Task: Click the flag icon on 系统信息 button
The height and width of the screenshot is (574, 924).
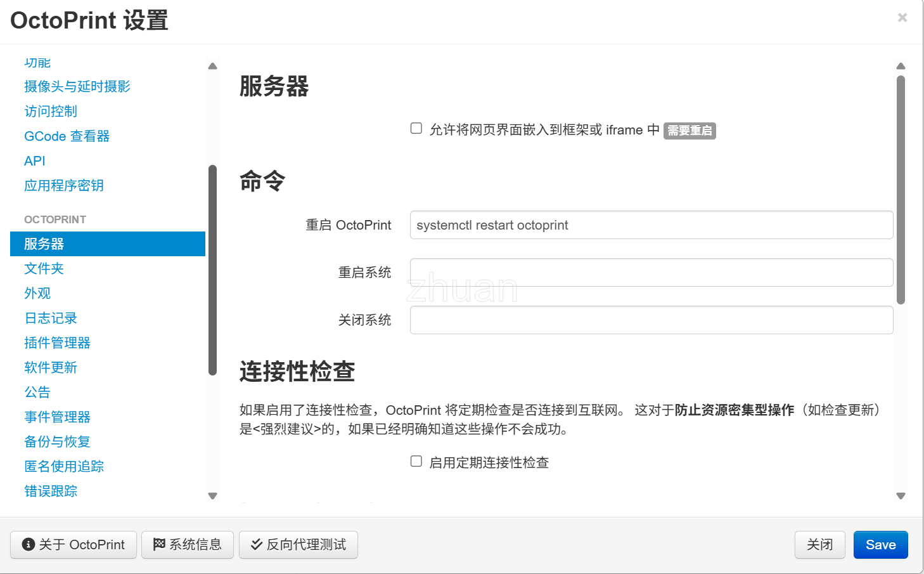Action: (159, 544)
